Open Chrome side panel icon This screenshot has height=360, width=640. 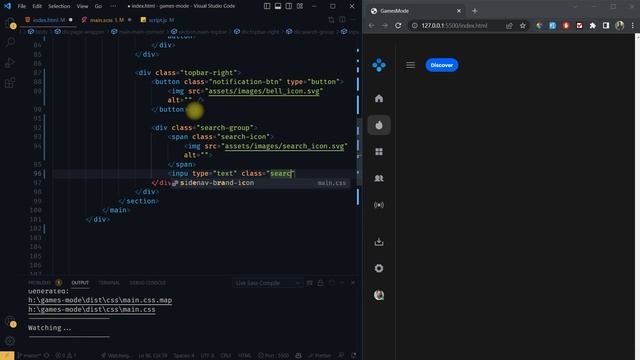pyautogui.click(x=606, y=25)
